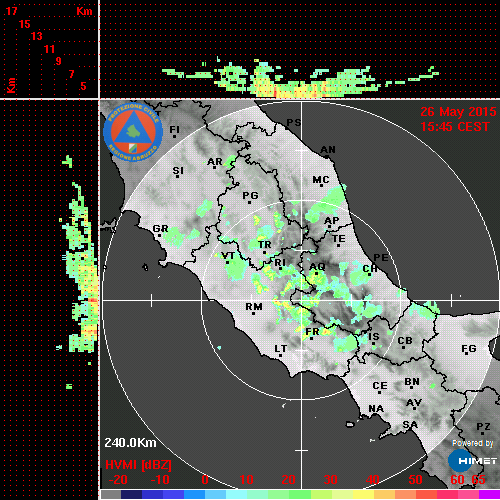500x500 pixels.
Task: Click the RM city marker label
Action: [x=254, y=307]
